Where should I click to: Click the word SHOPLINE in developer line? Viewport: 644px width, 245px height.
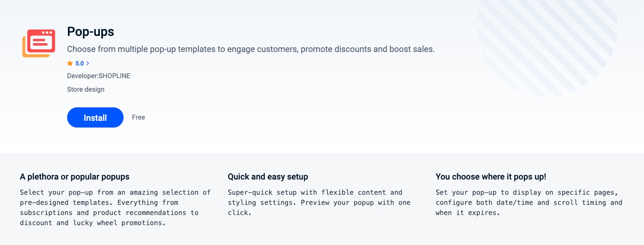point(114,76)
